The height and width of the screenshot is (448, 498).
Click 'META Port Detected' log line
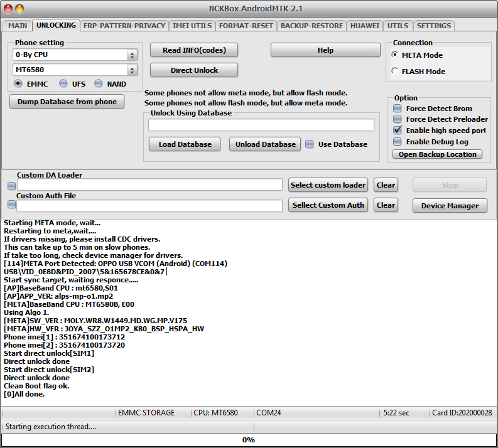pyautogui.click(x=116, y=264)
